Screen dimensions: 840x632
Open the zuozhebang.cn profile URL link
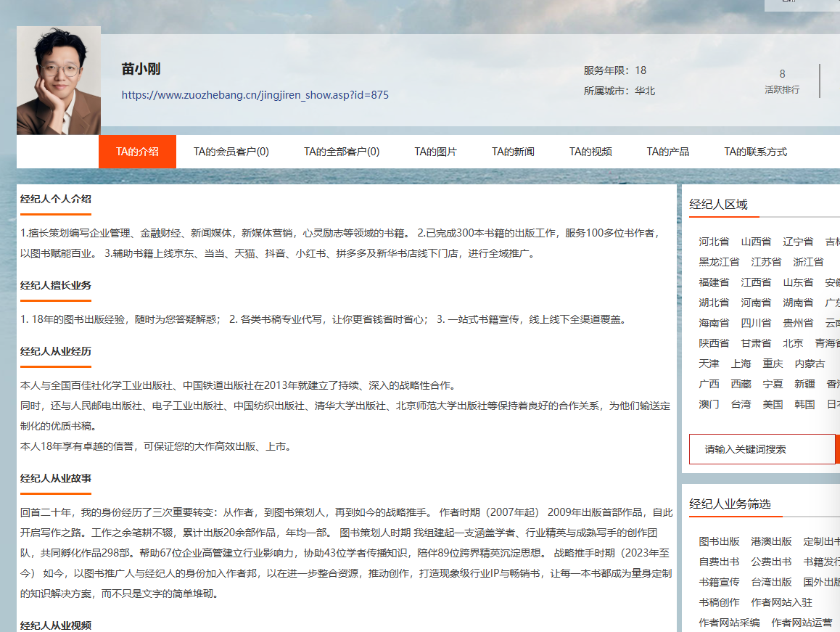point(255,95)
